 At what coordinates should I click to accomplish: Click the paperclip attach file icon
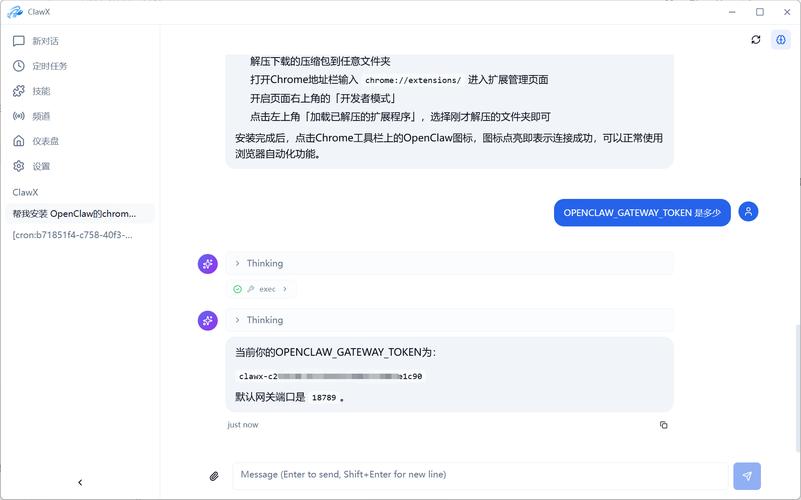pyautogui.click(x=214, y=476)
